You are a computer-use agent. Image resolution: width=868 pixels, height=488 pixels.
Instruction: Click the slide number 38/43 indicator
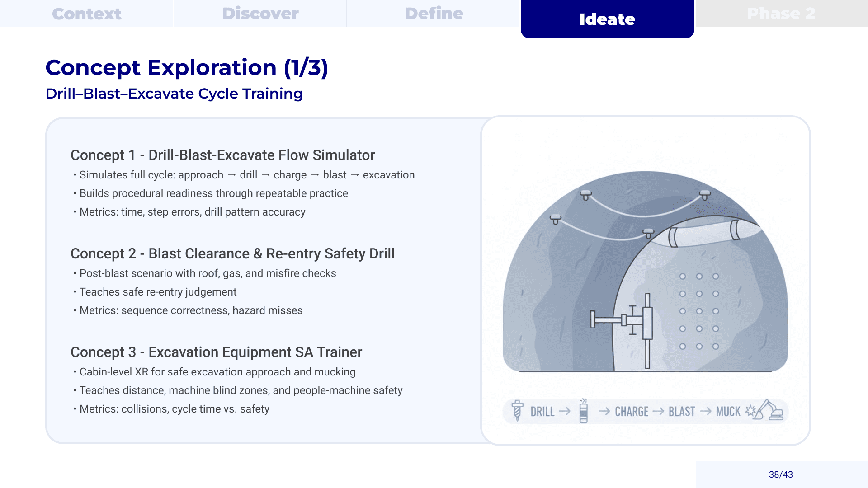pyautogui.click(x=781, y=474)
